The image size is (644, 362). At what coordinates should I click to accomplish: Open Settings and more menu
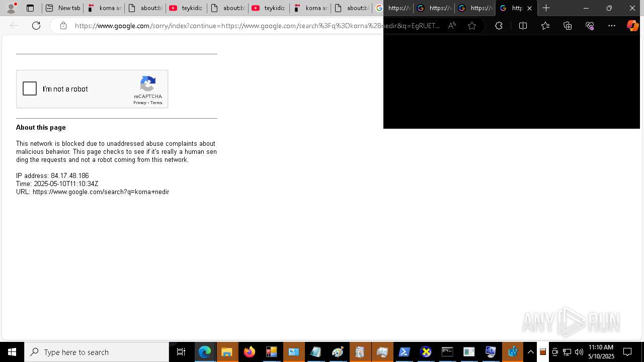[612, 26]
